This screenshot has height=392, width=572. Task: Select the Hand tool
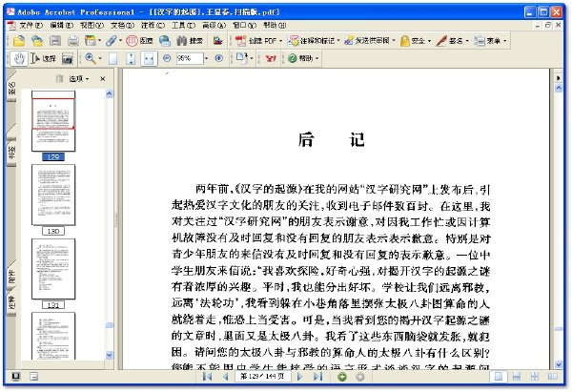19,58
